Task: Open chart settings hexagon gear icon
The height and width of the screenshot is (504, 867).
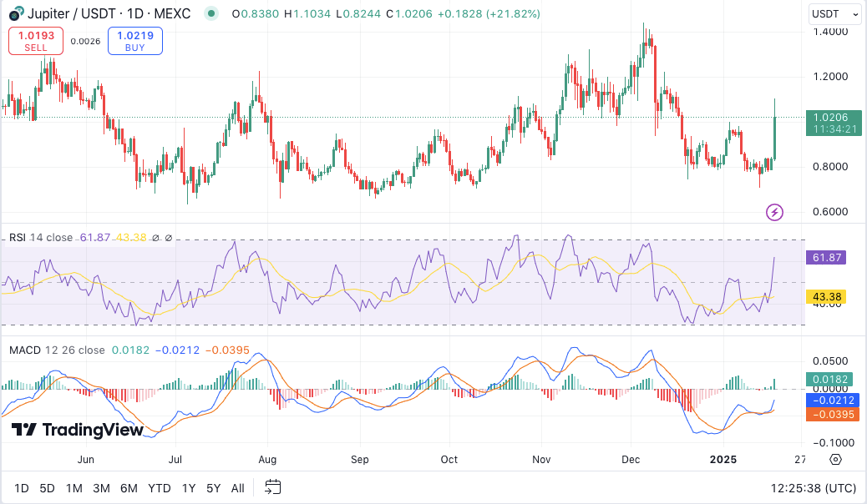Action: click(835, 459)
